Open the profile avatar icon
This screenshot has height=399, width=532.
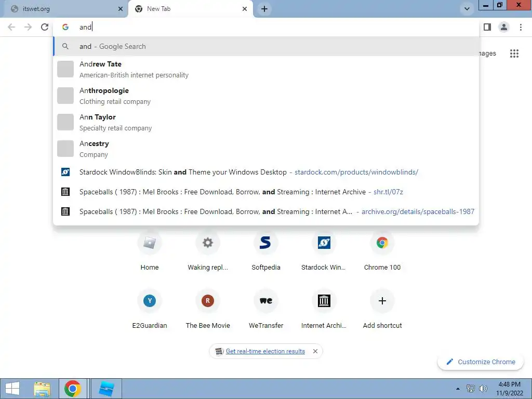[504, 27]
